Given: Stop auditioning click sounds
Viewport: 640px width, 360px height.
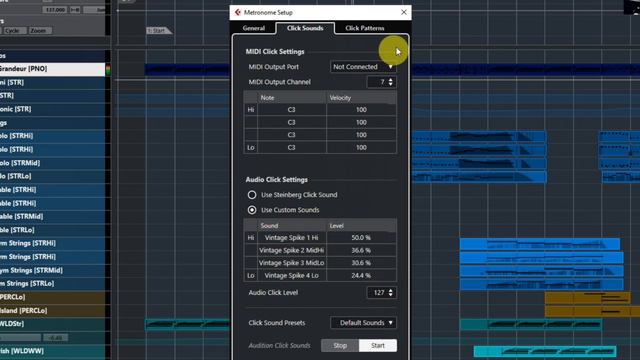Looking at the screenshot, I should [340, 346].
